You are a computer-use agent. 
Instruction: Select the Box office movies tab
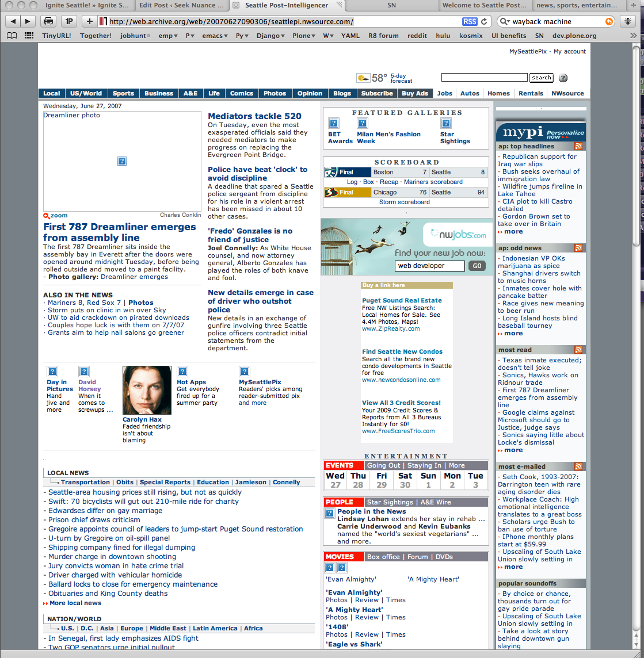coord(383,557)
